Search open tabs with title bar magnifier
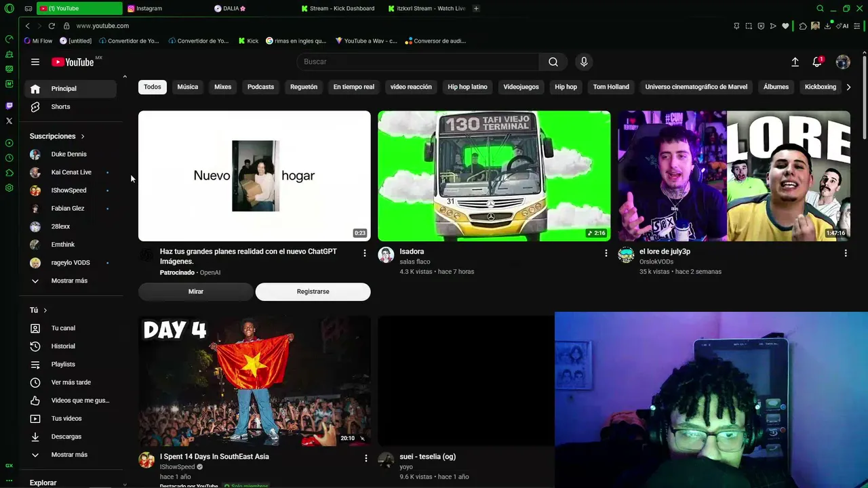Image resolution: width=868 pixels, height=488 pixels. pyautogui.click(x=820, y=9)
